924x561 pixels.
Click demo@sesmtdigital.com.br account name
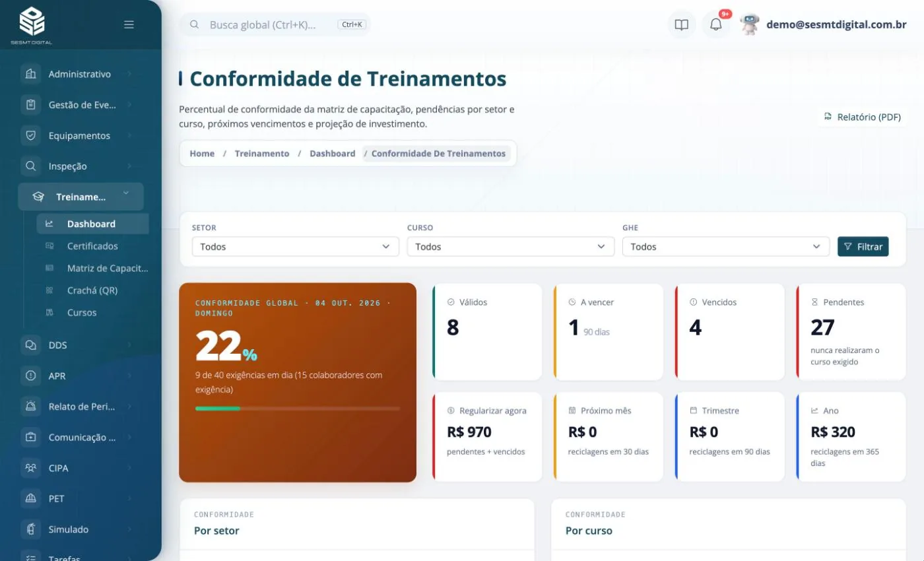[836, 24]
